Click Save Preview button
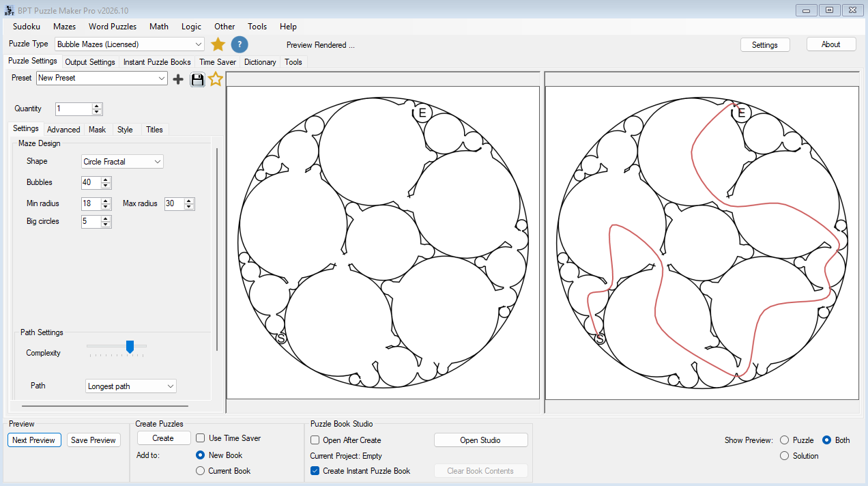The image size is (868, 486). tap(93, 440)
